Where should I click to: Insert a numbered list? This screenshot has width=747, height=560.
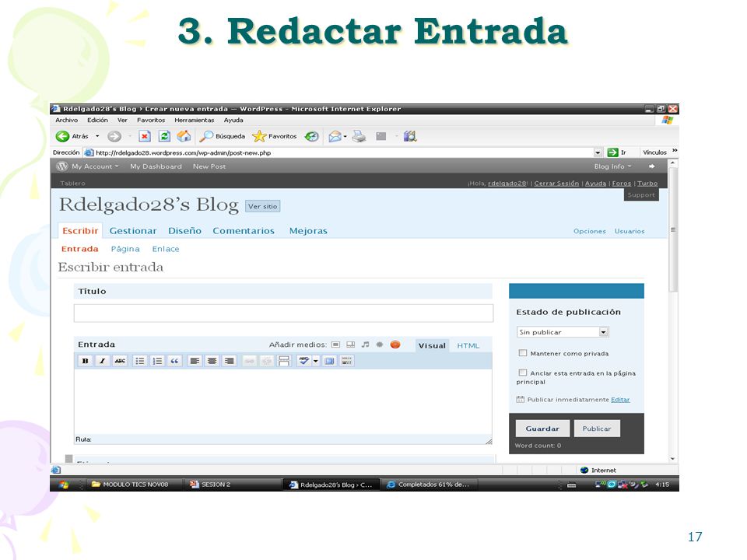tap(157, 361)
